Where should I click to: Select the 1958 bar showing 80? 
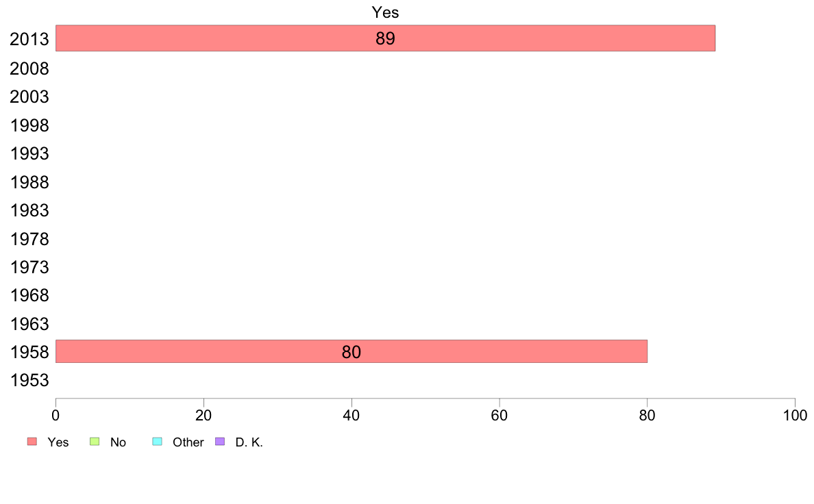tap(351, 351)
